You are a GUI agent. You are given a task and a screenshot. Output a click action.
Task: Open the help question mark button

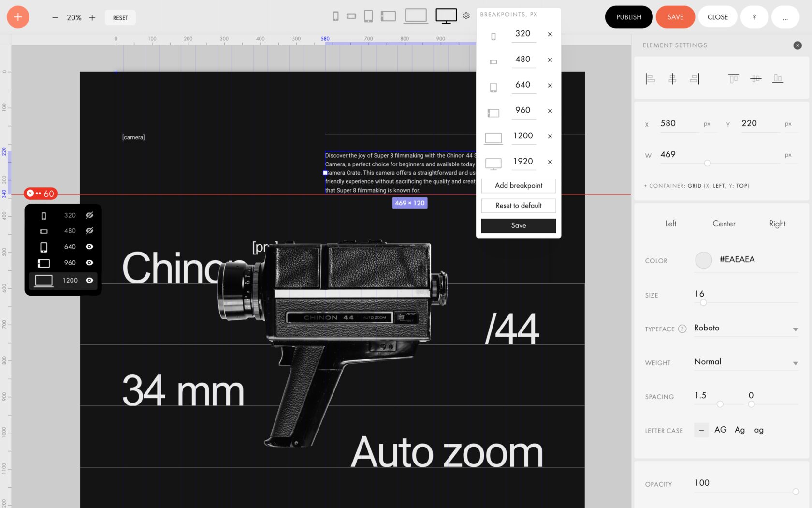point(754,17)
